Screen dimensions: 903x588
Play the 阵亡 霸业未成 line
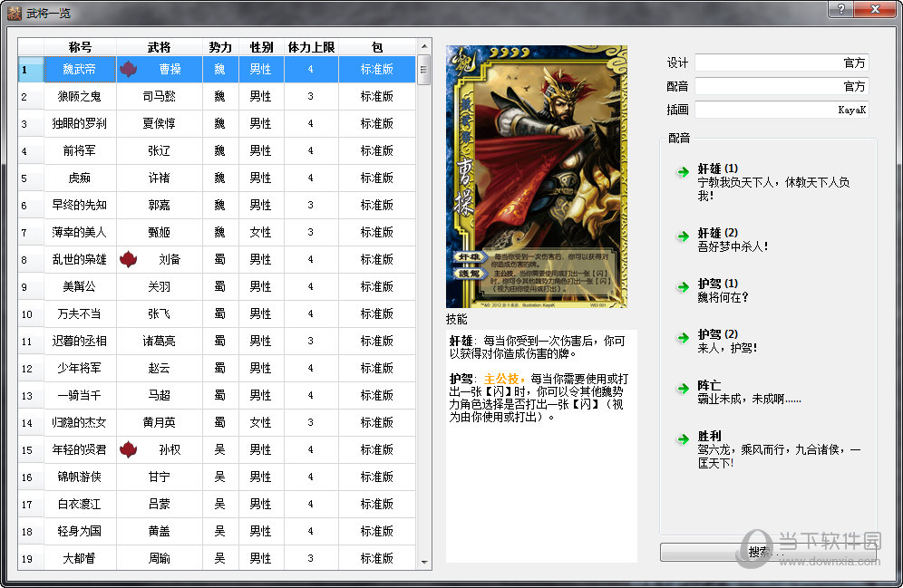[x=749, y=392]
